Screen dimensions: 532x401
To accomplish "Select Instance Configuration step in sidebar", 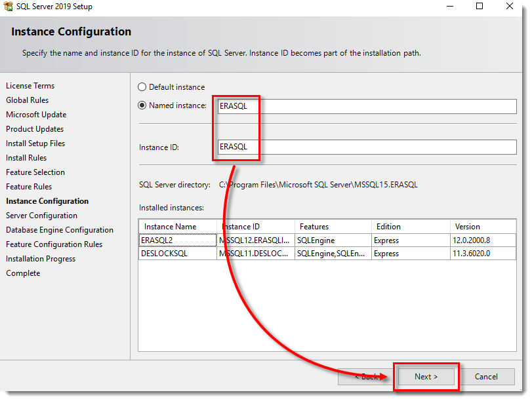I will click(47, 201).
